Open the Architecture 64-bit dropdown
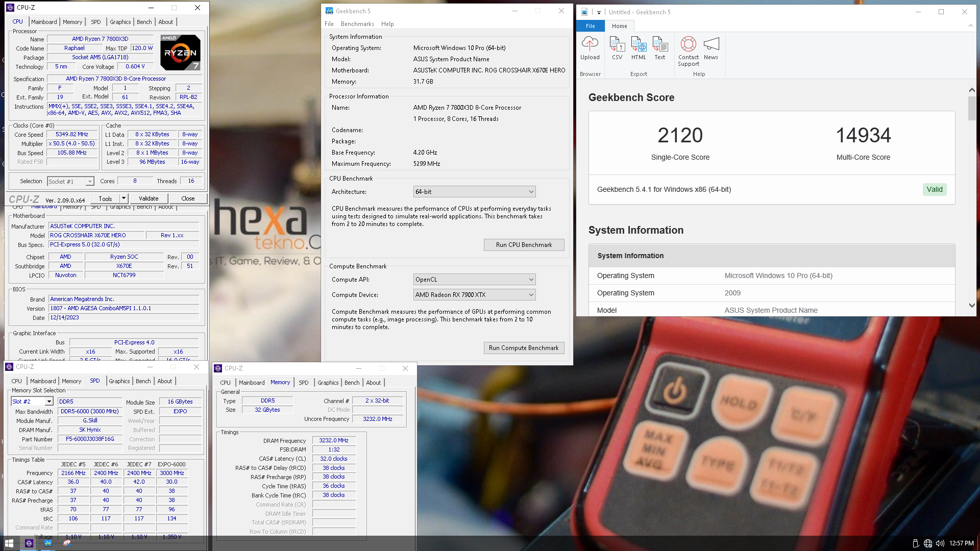980x551 pixels. click(474, 192)
